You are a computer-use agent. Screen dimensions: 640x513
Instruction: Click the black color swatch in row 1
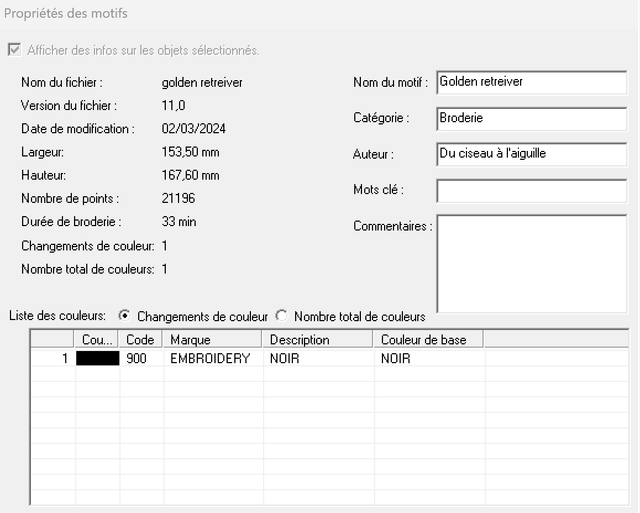click(x=98, y=358)
